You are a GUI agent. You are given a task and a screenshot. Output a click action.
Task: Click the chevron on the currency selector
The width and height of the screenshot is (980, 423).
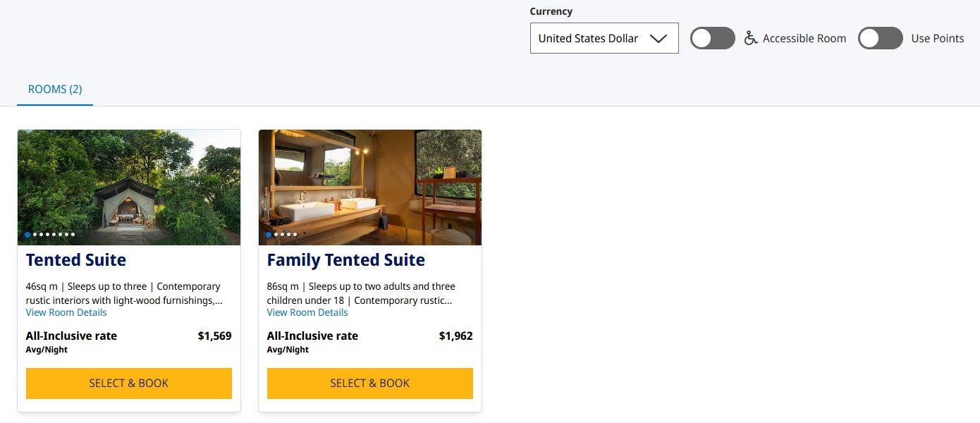[x=659, y=38]
